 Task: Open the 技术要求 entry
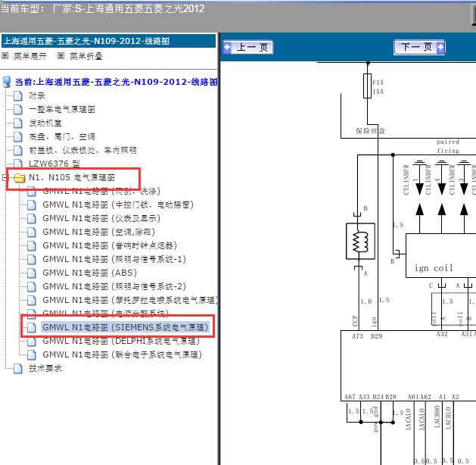point(45,368)
